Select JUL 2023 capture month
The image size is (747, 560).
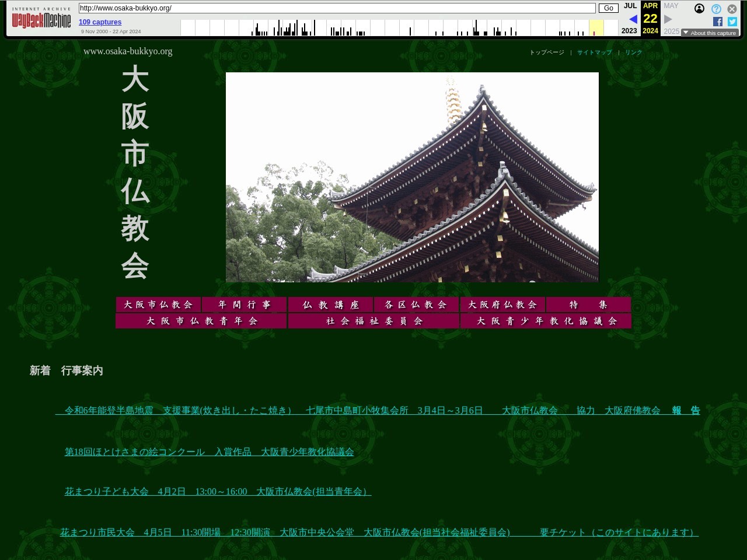[x=630, y=6]
